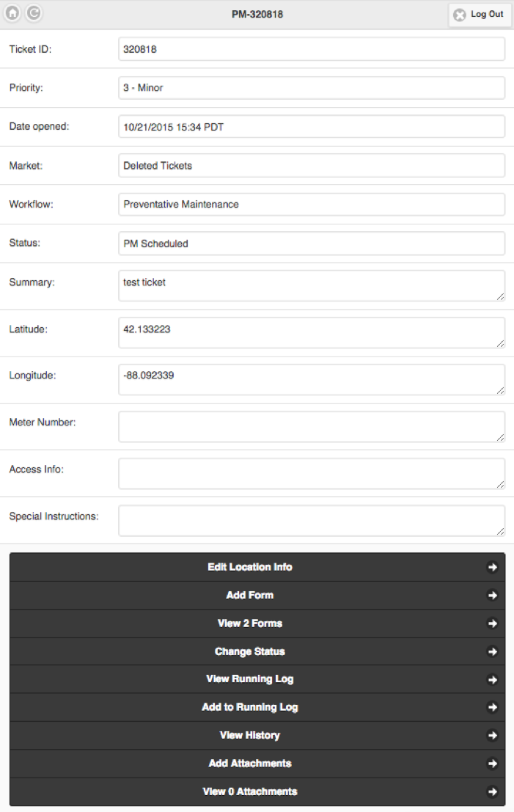Click the arrow icon on Edit Location Info
Image resolution: width=514 pixels, height=812 pixels.
493,567
